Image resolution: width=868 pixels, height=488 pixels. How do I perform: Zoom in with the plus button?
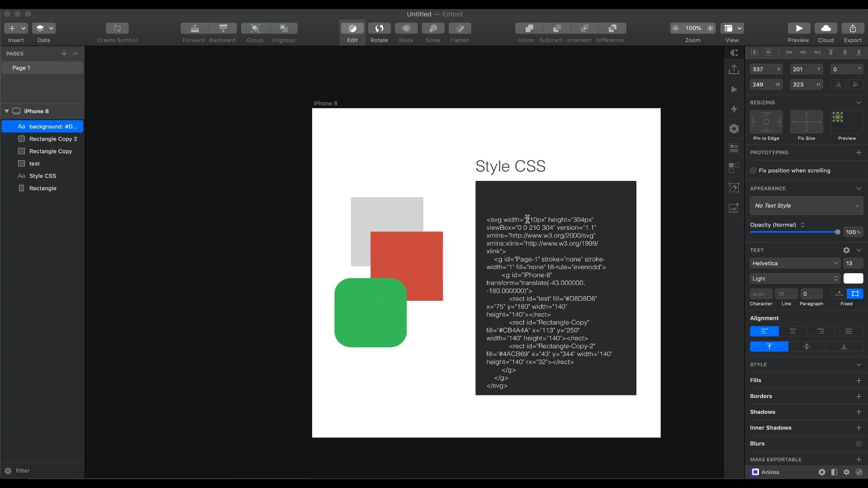click(x=710, y=28)
